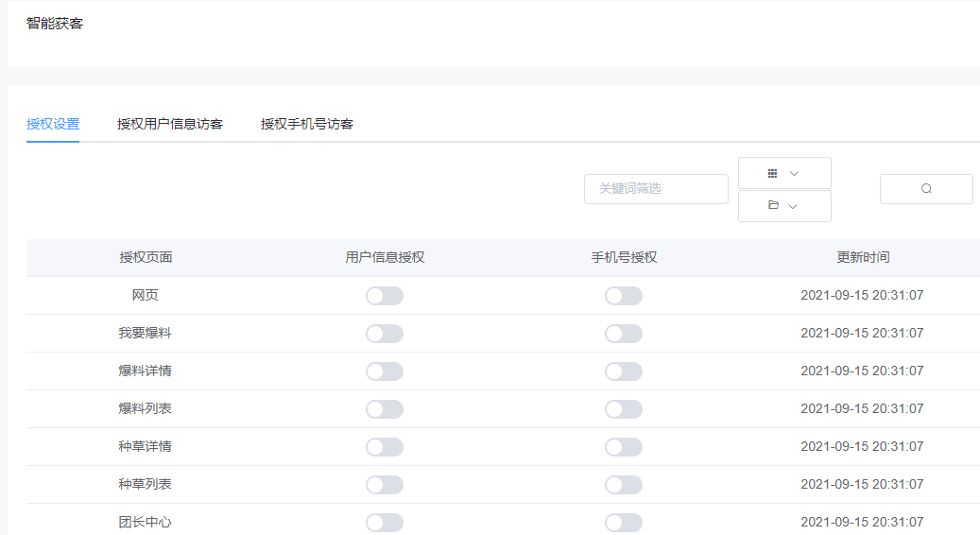Turn on 用户信息授权 for 种草详情
The height and width of the screenshot is (535, 980).
coord(385,447)
